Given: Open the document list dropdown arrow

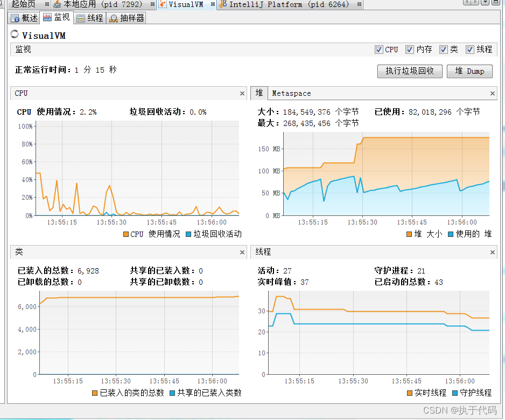Looking at the screenshot, I should pyautogui.click(x=485, y=2).
